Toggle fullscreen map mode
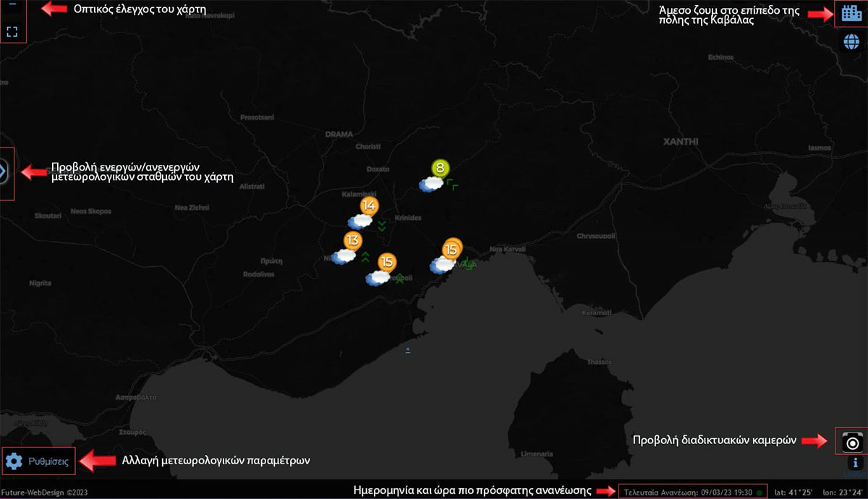The image size is (868, 499). pyautogui.click(x=12, y=32)
